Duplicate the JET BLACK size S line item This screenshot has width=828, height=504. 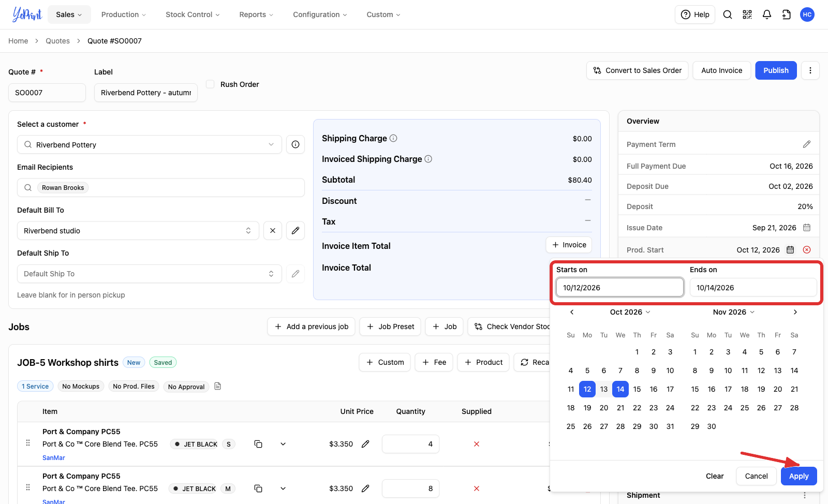coord(258,444)
